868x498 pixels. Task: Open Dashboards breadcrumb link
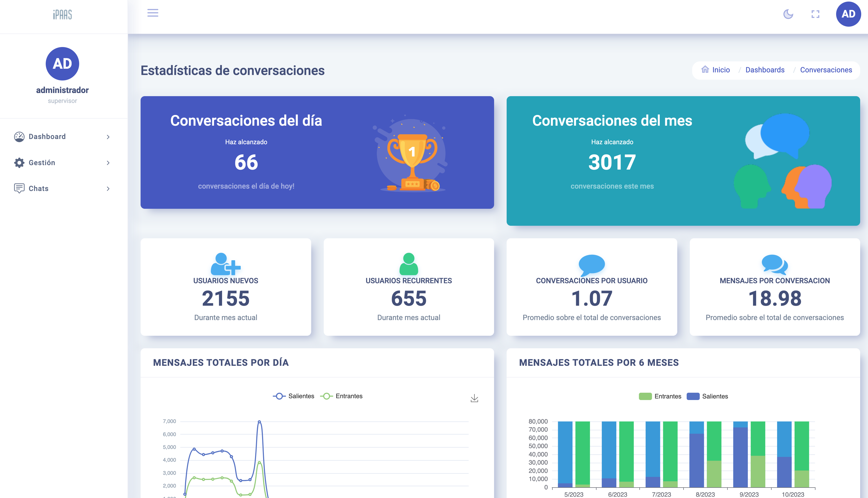coord(765,70)
